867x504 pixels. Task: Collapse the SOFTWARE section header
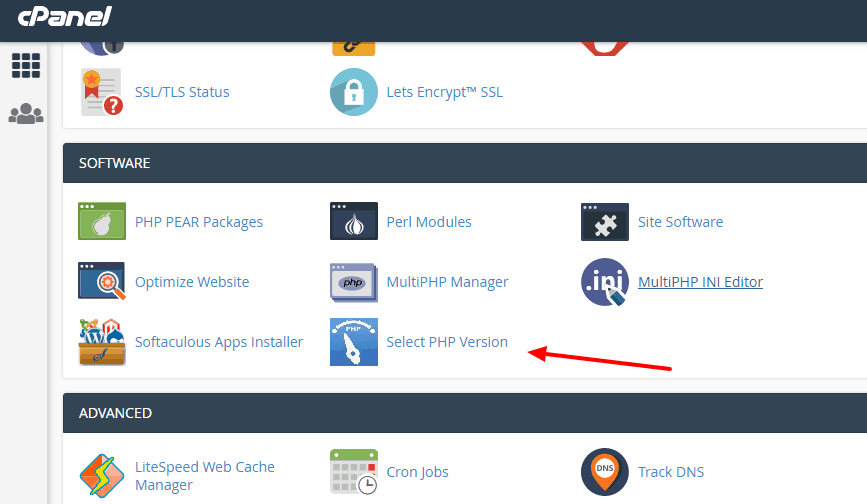[x=464, y=163]
